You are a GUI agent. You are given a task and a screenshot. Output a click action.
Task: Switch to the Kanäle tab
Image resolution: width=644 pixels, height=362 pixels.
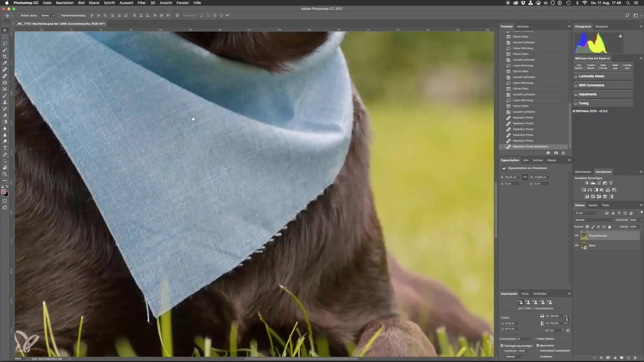593,205
